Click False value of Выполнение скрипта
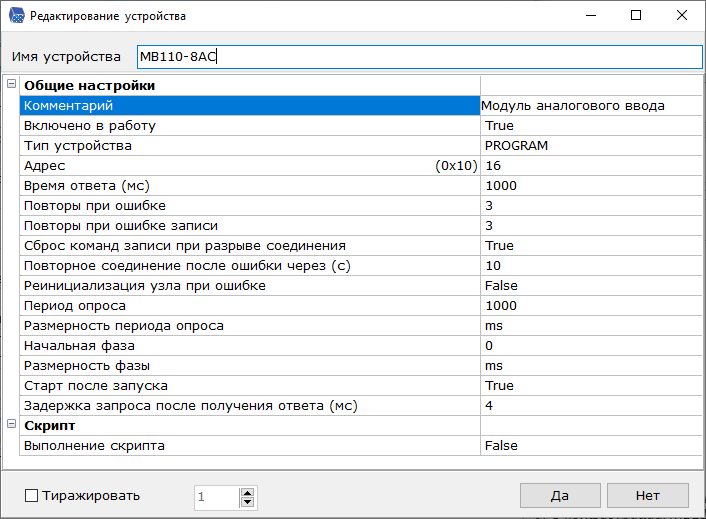This screenshot has width=706, height=519. point(591,446)
